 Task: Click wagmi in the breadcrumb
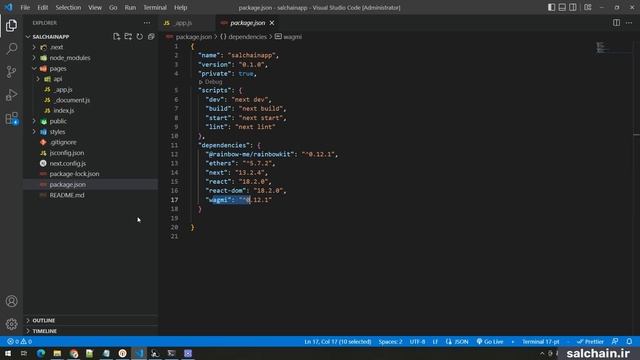pyautogui.click(x=293, y=37)
